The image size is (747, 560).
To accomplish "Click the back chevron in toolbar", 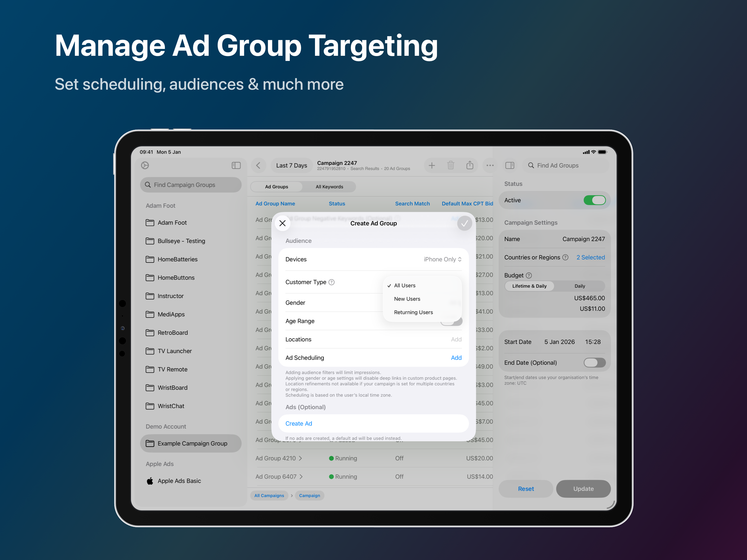I will (x=258, y=165).
